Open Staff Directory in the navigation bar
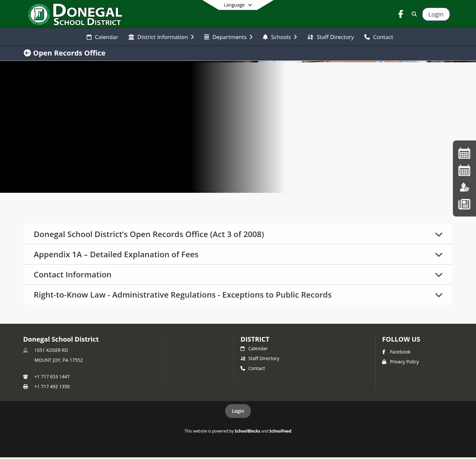476x459 pixels. click(331, 37)
